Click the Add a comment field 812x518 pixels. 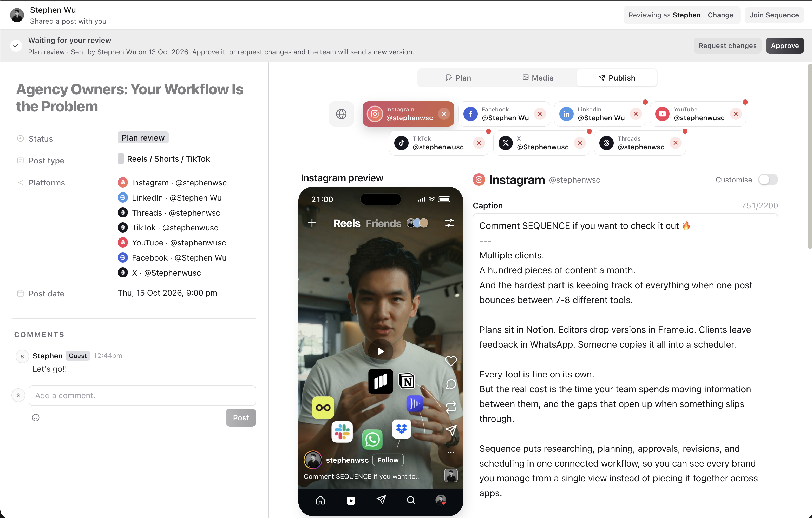pos(142,395)
